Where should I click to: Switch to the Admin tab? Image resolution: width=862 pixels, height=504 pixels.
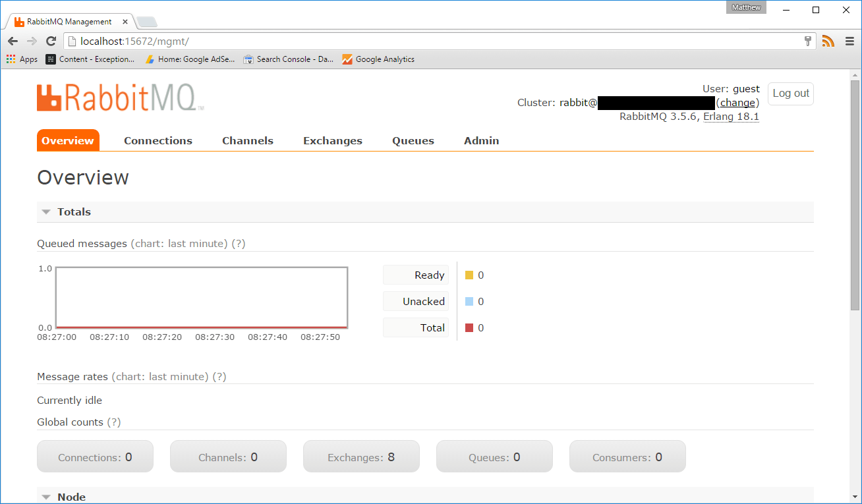482,140
